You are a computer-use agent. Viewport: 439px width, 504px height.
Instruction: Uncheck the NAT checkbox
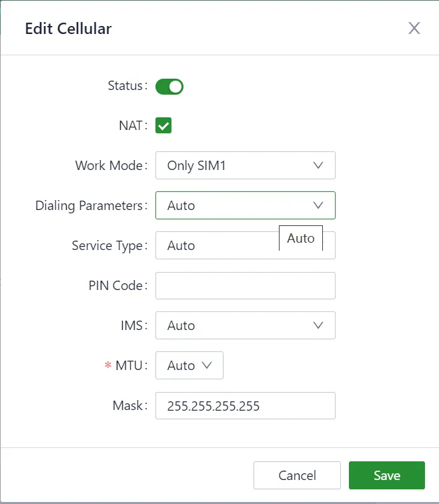click(163, 125)
